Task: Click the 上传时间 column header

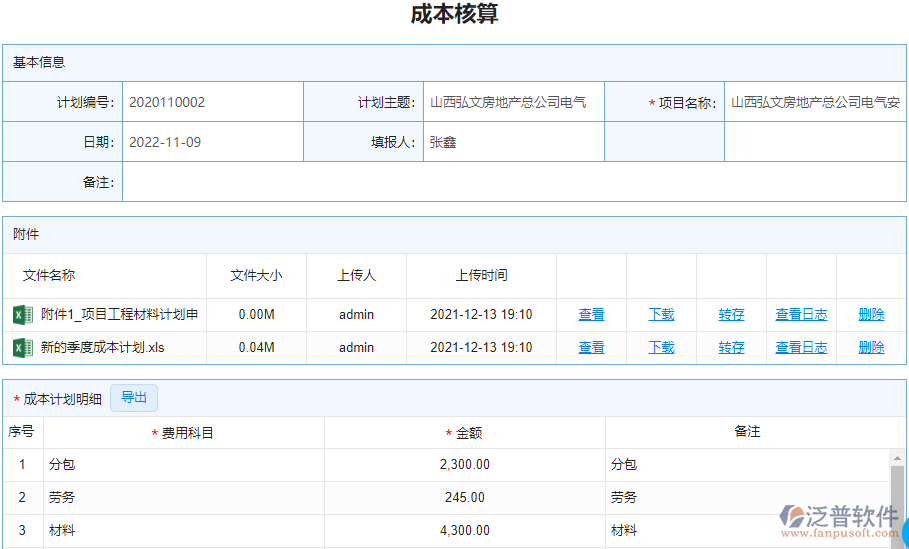Action: [481, 275]
